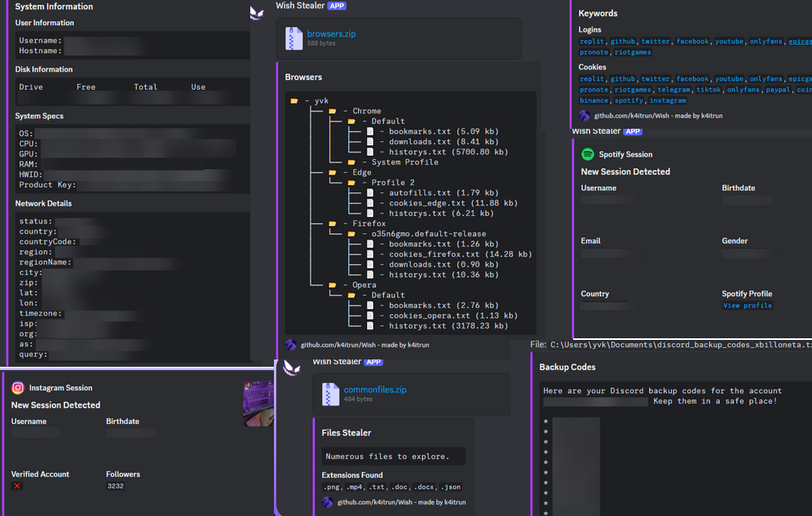Select downloads.txt (8.41 kb) row
The image size is (812, 516).
tap(444, 141)
